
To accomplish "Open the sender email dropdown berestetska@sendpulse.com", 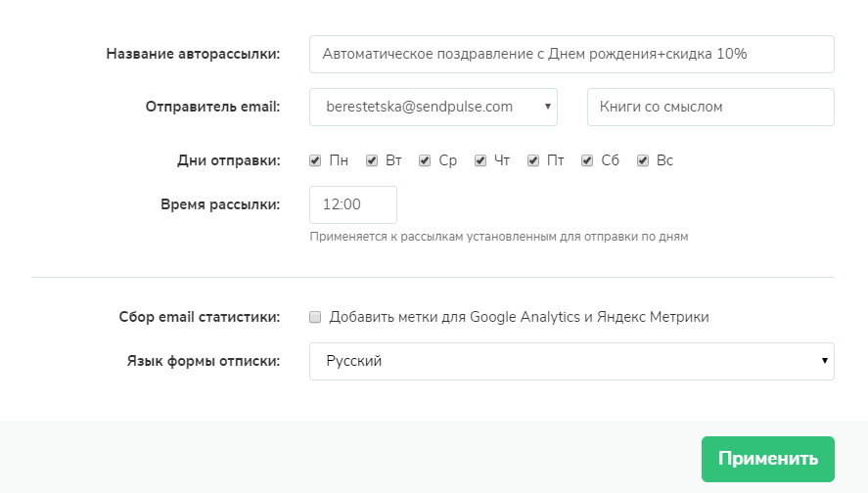I will tap(433, 108).
